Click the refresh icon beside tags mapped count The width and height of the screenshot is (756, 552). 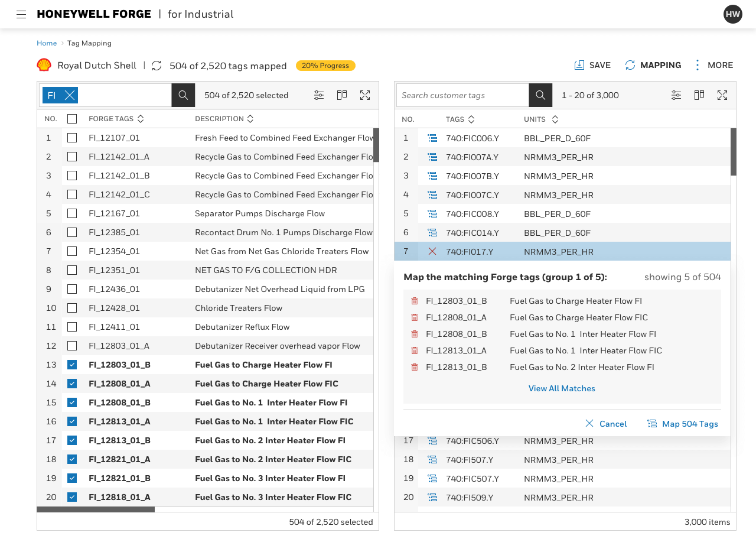[x=157, y=66]
